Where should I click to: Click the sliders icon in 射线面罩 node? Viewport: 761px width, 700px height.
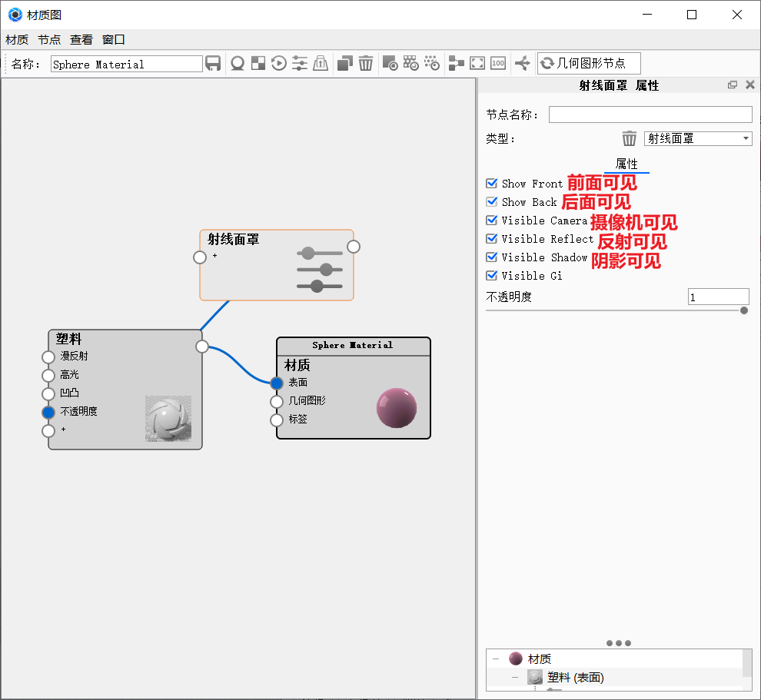[x=319, y=270]
